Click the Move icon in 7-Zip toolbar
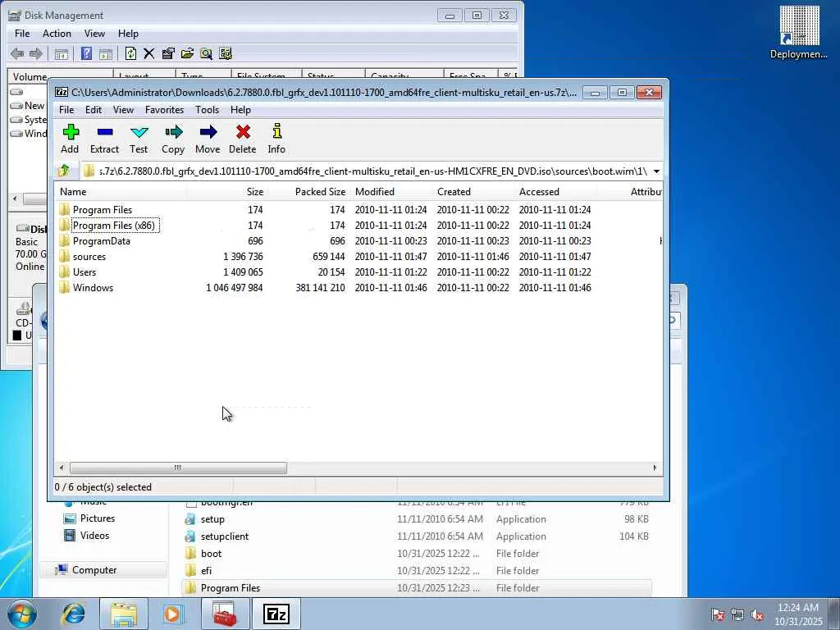840x630 pixels. (x=208, y=139)
